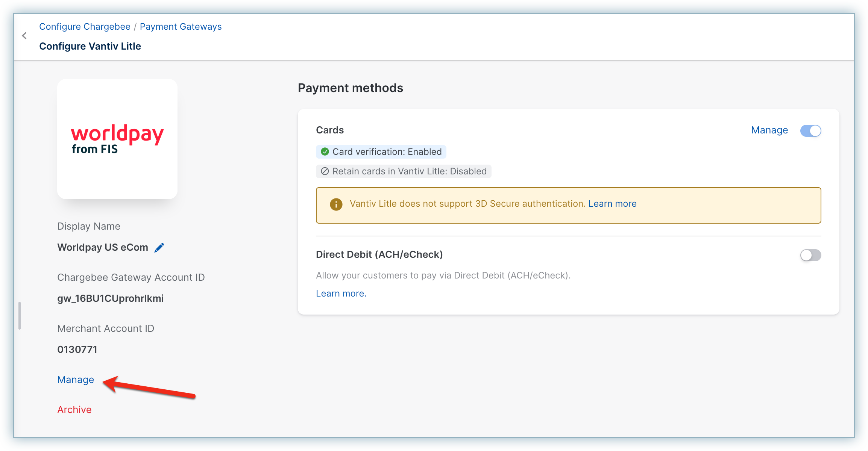The width and height of the screenshot is (868, 451).
Task: Archive the Vantiv Litle gateway
Action: [74, 410]
